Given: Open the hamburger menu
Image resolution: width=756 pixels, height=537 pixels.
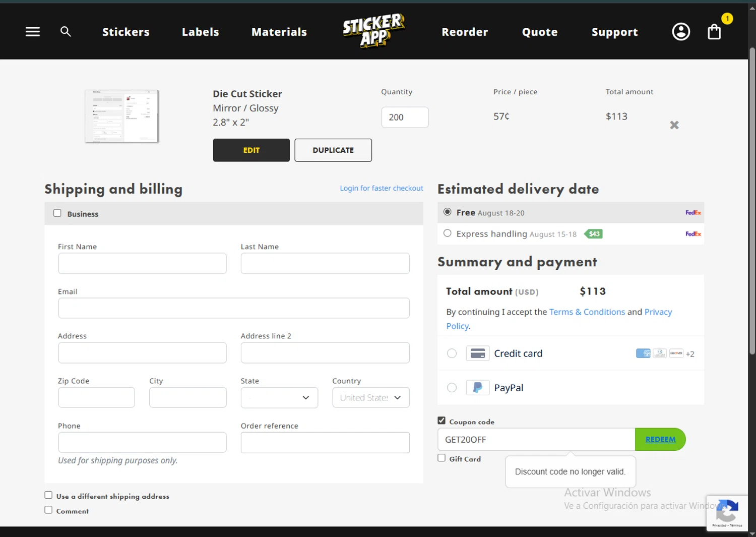Looking at the screenshot, I should pyautogui.click(x=33, y=32).
